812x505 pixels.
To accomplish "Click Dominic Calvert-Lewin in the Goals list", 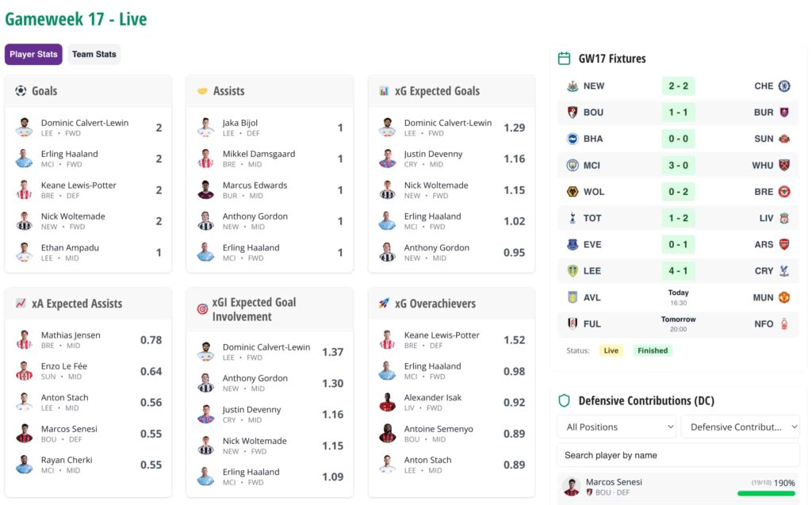I will coord(85,123).
